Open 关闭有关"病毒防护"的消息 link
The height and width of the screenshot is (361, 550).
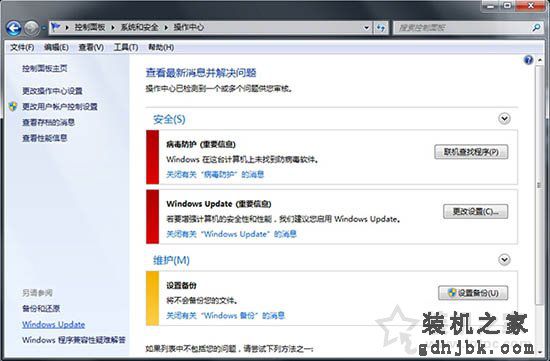tap(215, 174)
